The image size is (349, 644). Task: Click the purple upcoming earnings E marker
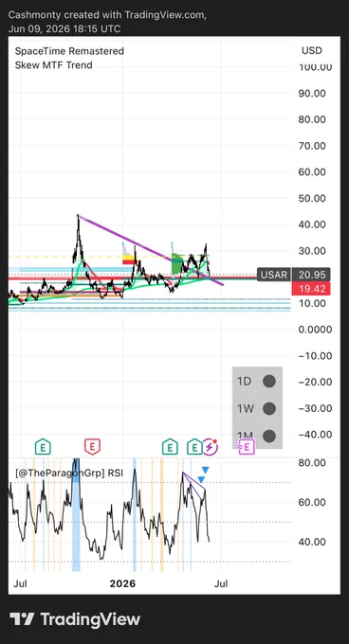(x=247, y=446)
